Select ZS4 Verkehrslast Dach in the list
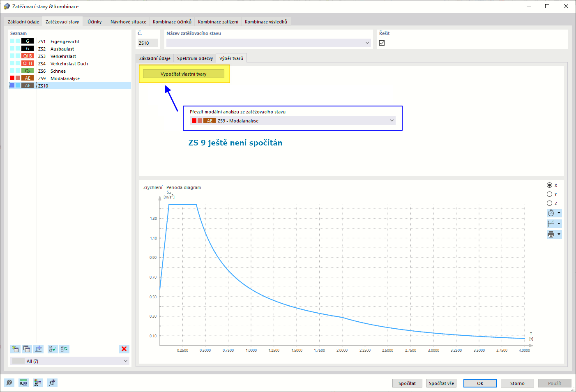The width and height of the screenshot is (576, 392). coord(70,64)
